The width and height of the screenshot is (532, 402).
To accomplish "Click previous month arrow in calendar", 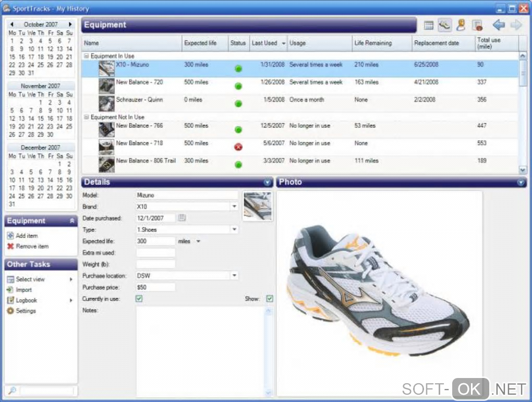I will point(12,25).
